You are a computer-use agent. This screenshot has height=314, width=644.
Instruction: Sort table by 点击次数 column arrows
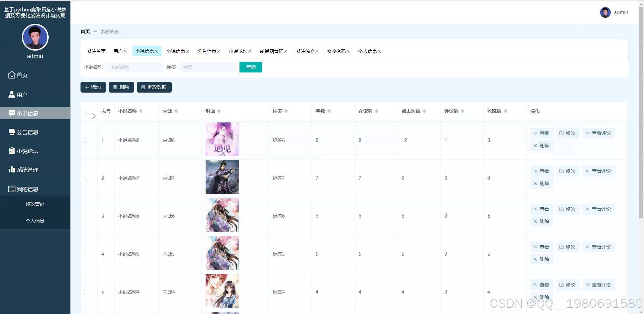(x=425, y=111)
